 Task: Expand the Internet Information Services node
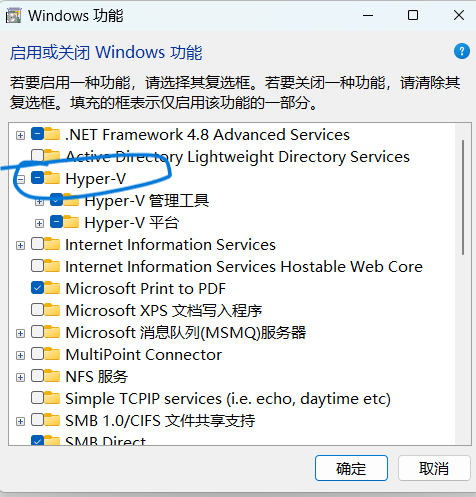pyautogui.click(x=21, y=246)
